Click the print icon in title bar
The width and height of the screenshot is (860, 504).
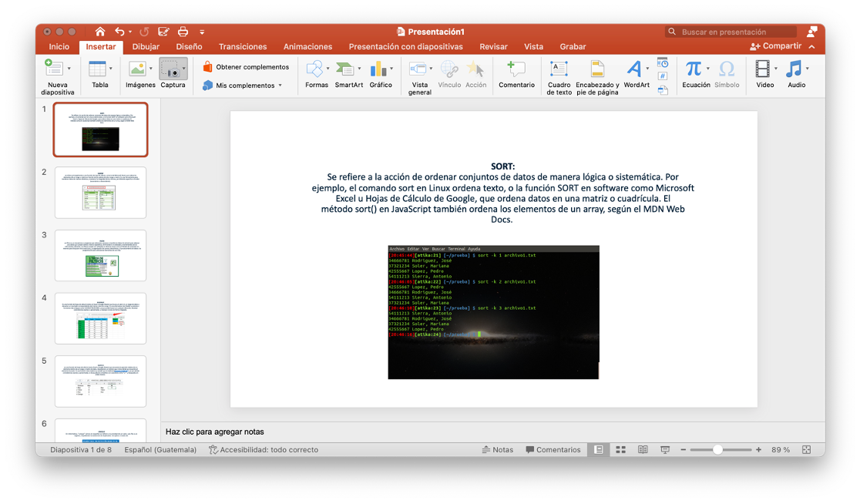click(183, 32)
